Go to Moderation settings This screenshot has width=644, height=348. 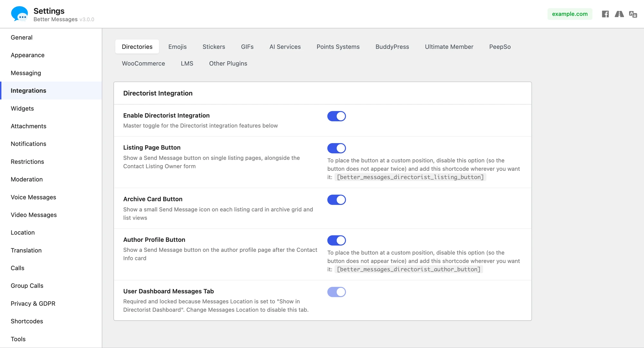[51, 179]
